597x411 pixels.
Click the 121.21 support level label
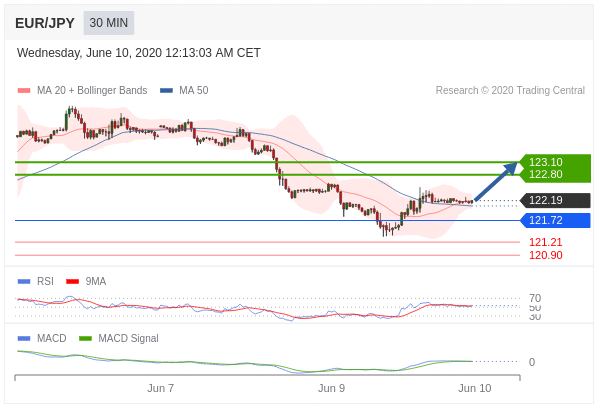pos(546,242)
